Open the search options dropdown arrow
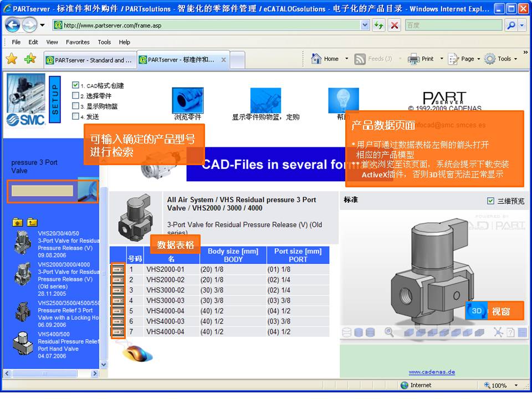Image resolution: width=532 pixels, height=399 pixels. coord(522,25)
